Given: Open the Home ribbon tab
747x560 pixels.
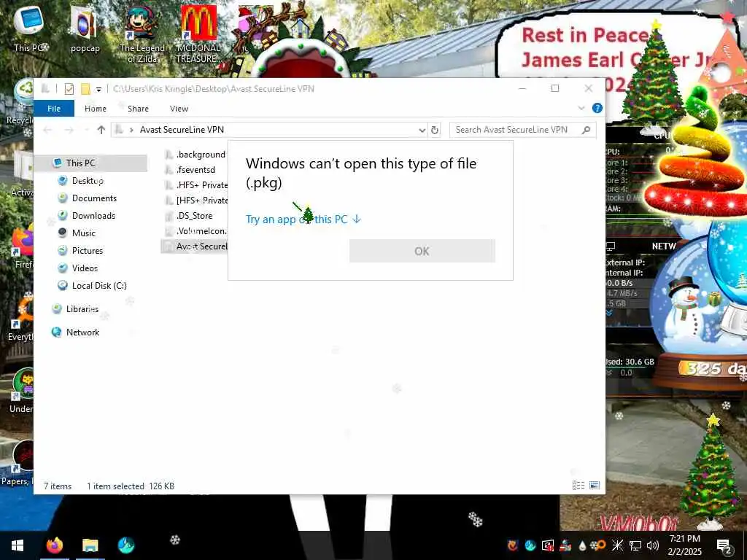Looking at the screenshot, I should click(96, 109).
